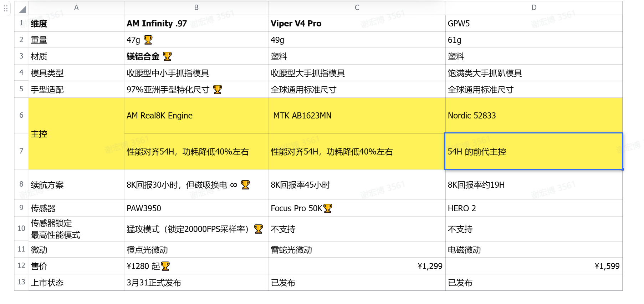The height and width of the screenshot is (304, 644).
Task: Click the AM Infinity .97 cell
Action: [196, 24]
